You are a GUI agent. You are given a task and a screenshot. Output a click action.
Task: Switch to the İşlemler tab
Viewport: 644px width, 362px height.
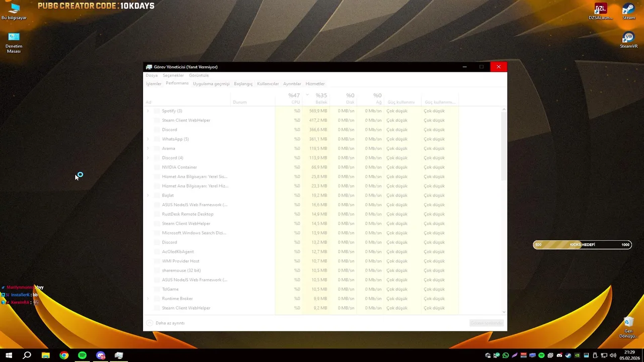[x=153, y=84]
